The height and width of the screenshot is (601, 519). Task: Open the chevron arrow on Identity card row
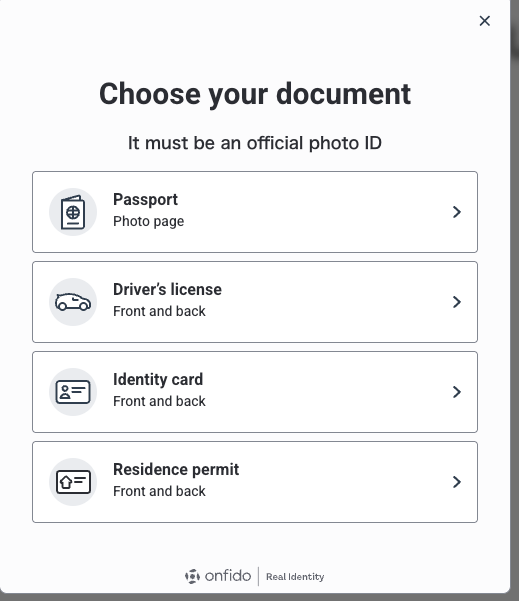(x=457, y=392)
